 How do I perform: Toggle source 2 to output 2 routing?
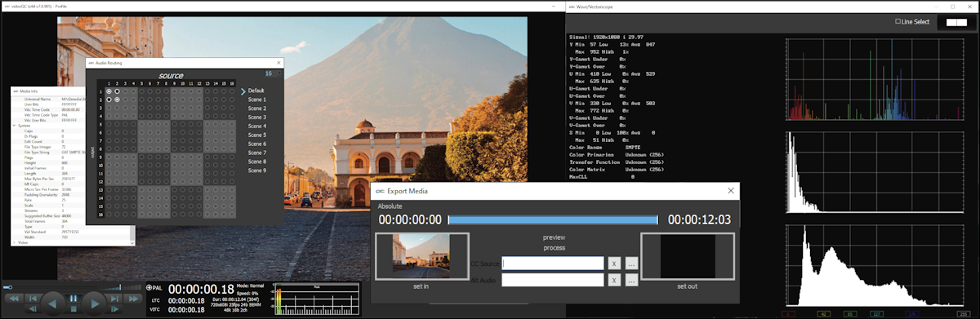click(x=117, y=100)
